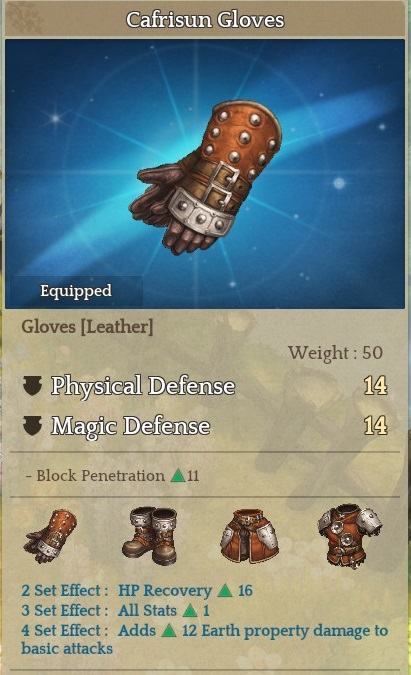Click the 3 Set Effect All Stats line
The image size is (411, 675).
pyautogui.click(x=115, y=610)
